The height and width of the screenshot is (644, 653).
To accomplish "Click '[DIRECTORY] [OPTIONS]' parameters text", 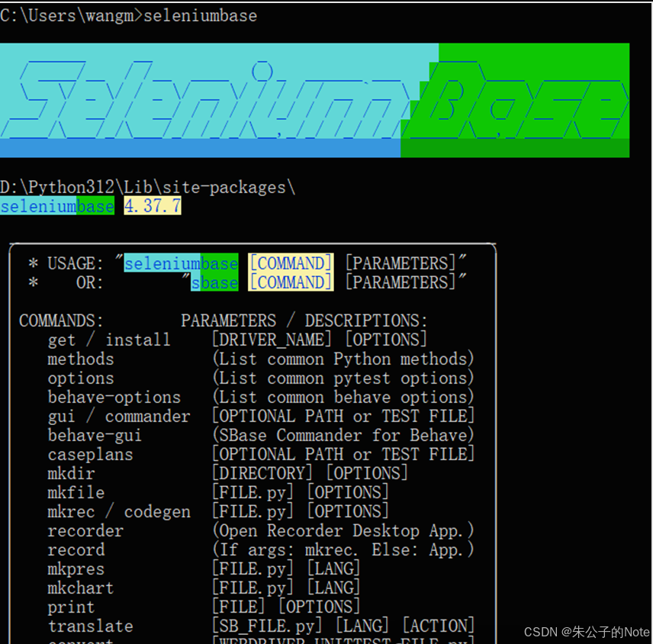I will (310, 473).
